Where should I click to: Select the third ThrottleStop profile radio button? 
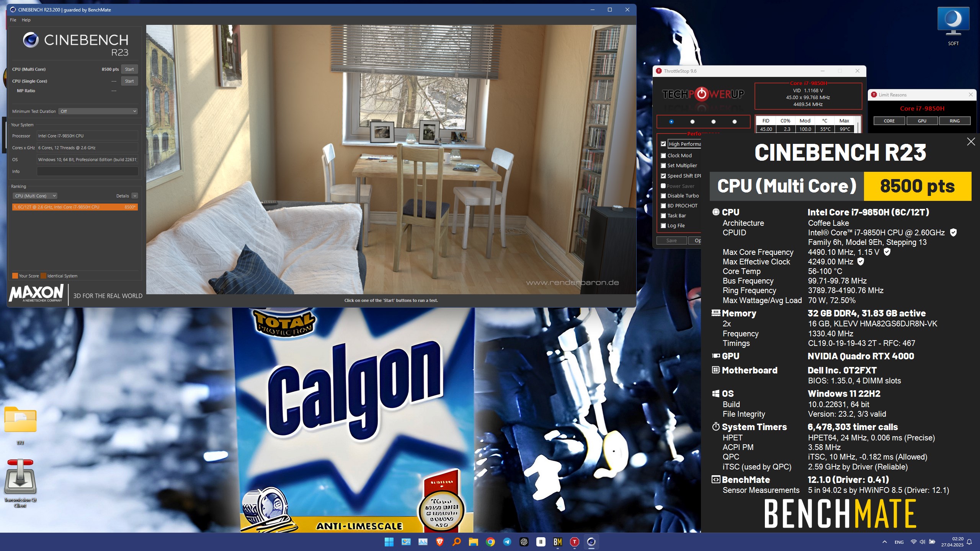click(714, 122)
